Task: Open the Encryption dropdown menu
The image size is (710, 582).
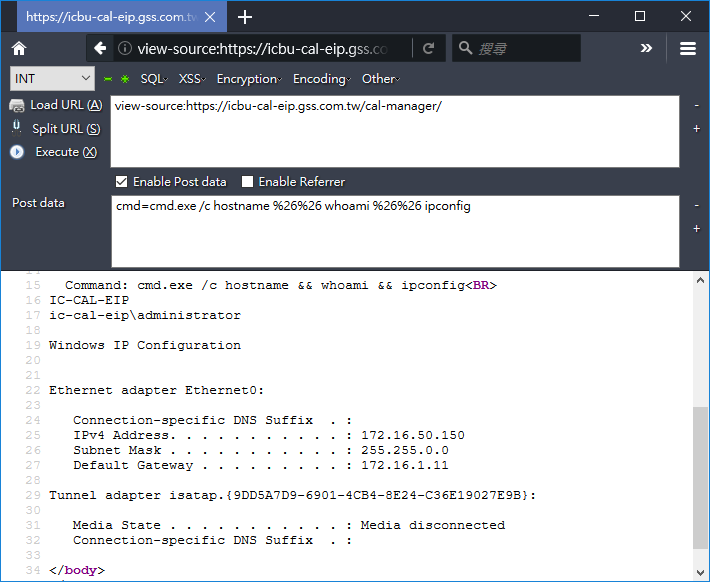Action: (x=249, y=79)
